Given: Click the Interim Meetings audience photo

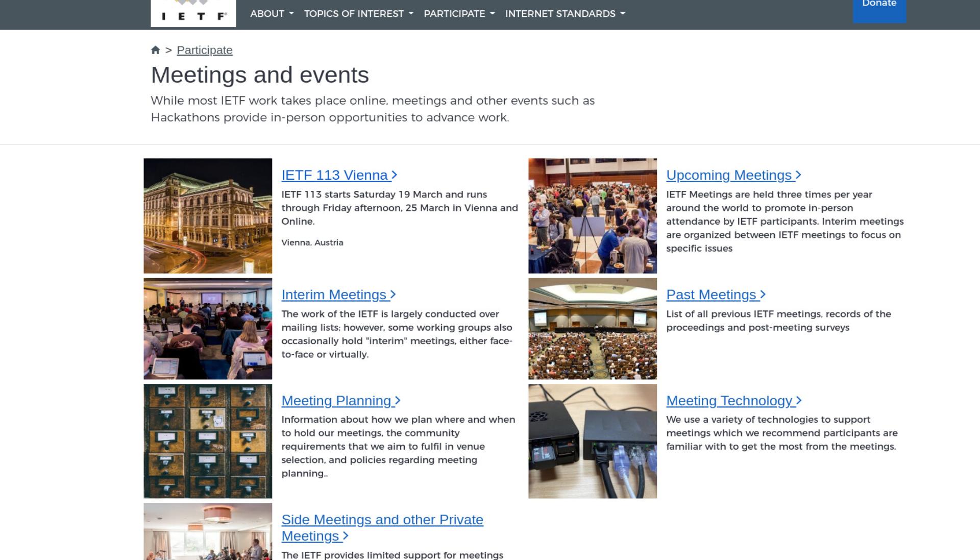Looking at the screenshot, I should tap(208, 329).
